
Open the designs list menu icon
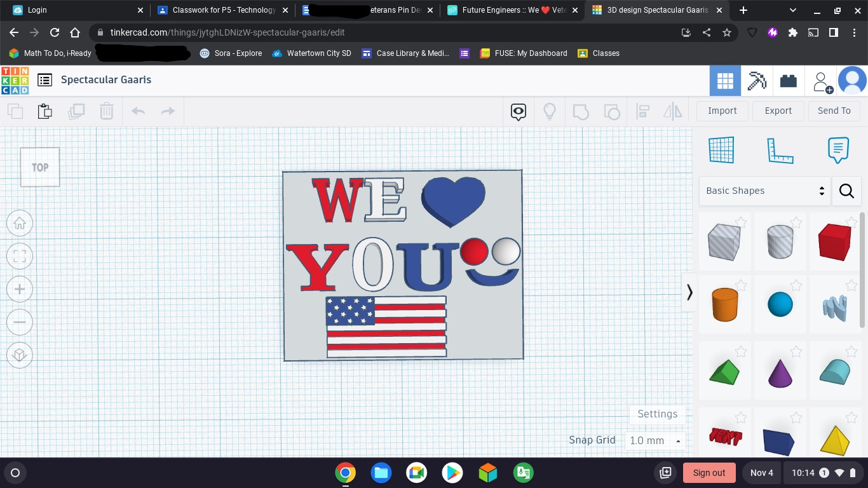44,80
